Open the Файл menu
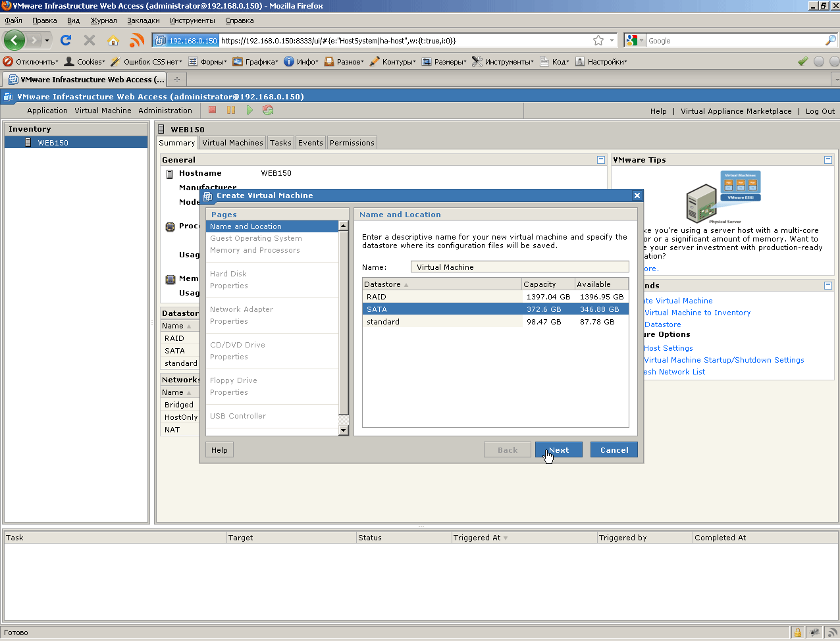This screenshot has width=840, height=641. click(13, 20)
